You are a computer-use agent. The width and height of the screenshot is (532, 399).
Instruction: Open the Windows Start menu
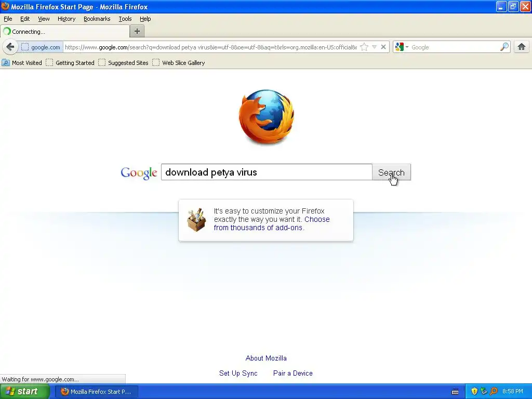[x=25, y=392]
